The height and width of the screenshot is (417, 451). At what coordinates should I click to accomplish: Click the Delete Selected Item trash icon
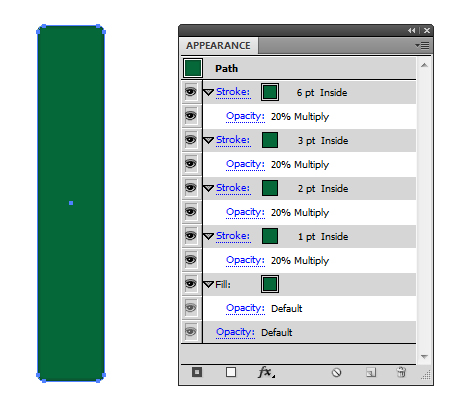point(401,372)
